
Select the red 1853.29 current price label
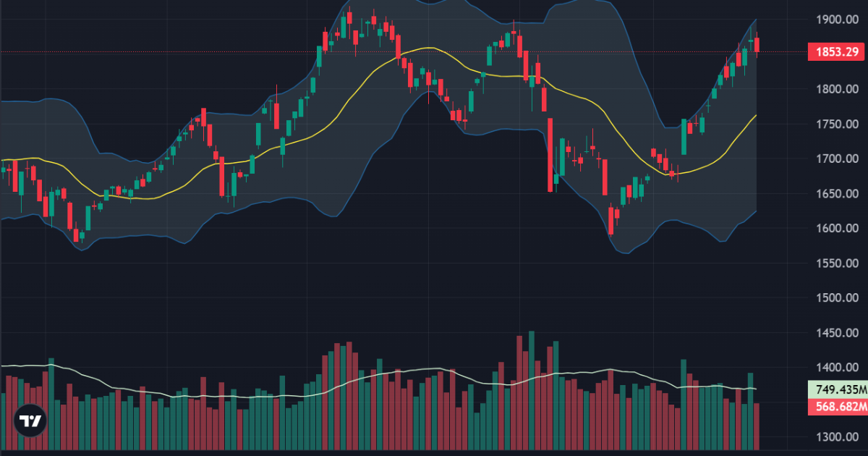pos(837,51)
